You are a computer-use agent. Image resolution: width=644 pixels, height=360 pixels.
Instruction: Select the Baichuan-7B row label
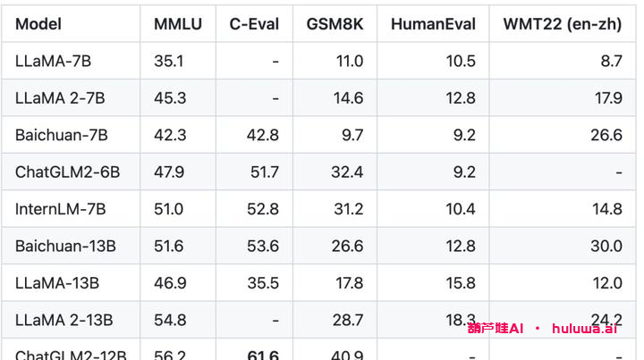coord(62,135)
